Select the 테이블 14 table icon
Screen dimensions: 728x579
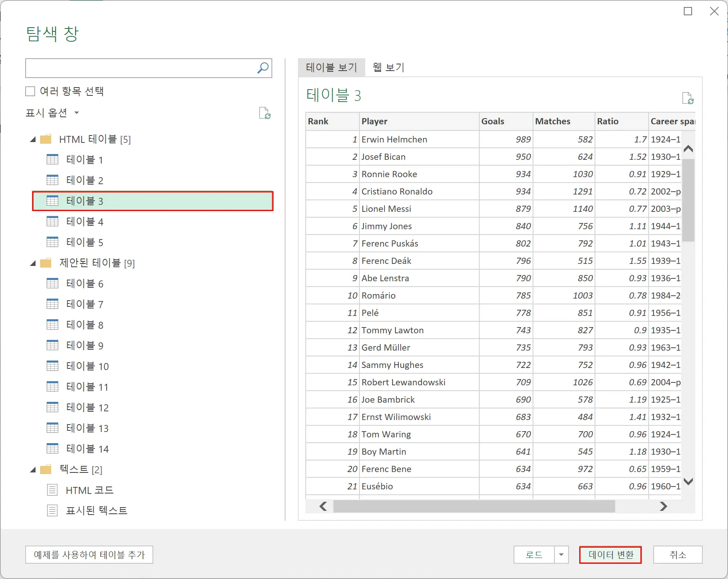point(52,448)
